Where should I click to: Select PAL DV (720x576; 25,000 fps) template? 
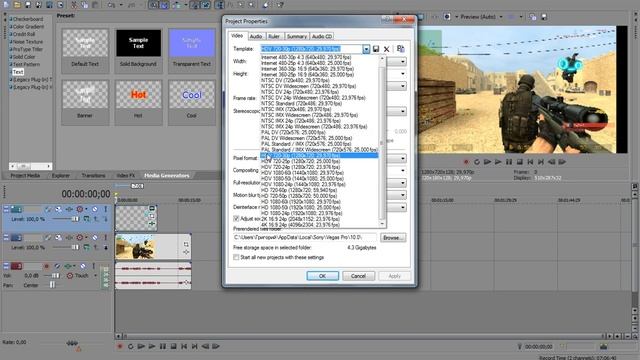pos(293,132)
